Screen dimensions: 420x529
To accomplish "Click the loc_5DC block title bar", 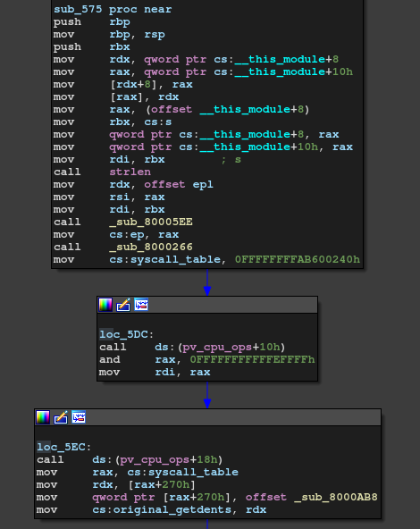I will tap(207, 305).
